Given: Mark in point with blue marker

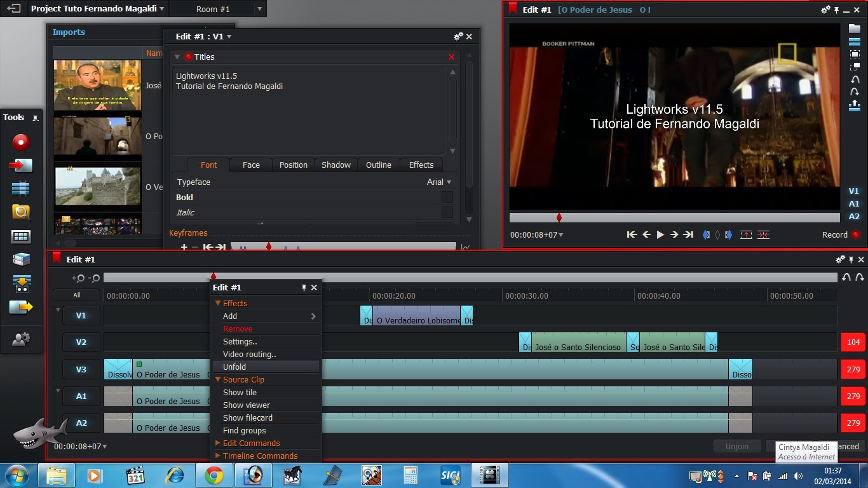Looking at the screenshot, I should 706,234.
